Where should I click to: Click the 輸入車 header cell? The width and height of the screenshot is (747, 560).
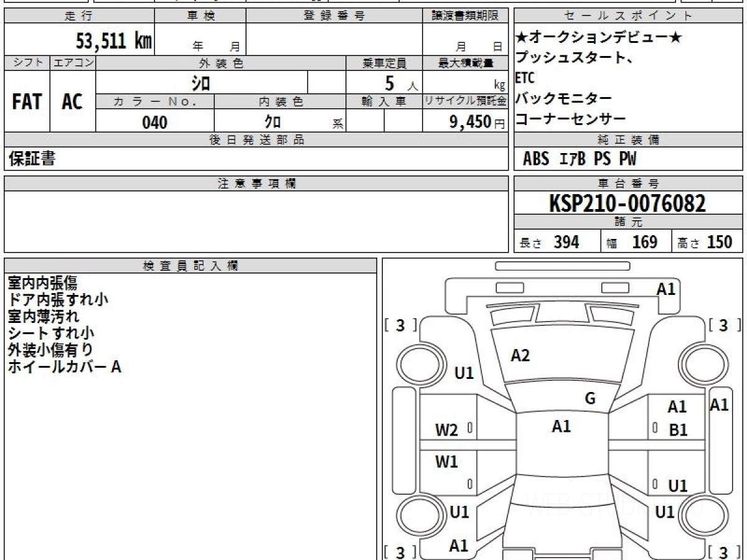(384, 101)
